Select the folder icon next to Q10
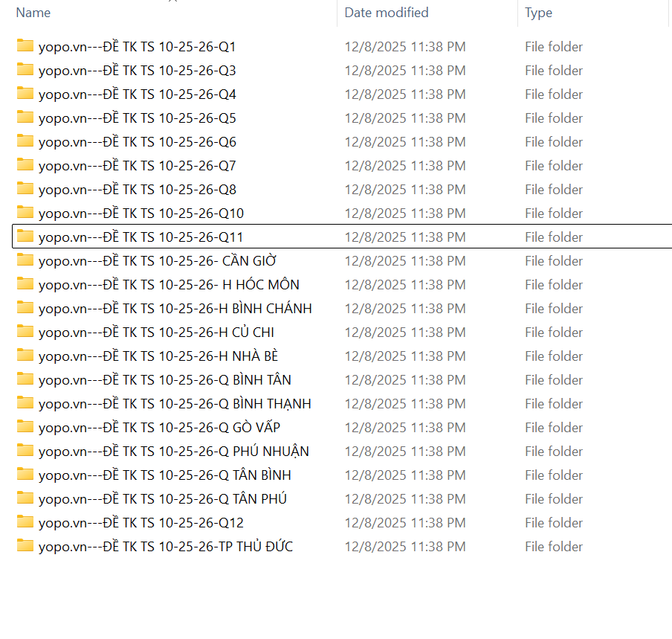 25,213
